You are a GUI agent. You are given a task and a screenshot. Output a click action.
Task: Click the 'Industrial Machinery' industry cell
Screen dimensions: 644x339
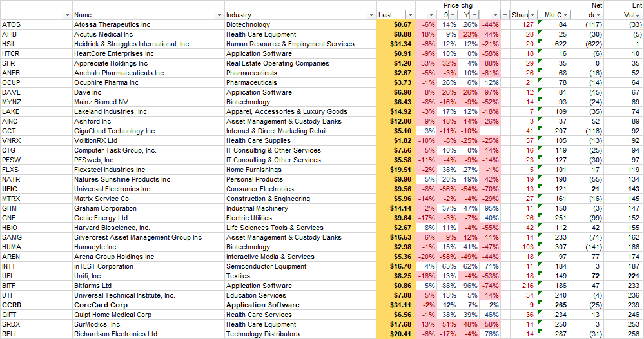tap(300, 208)
